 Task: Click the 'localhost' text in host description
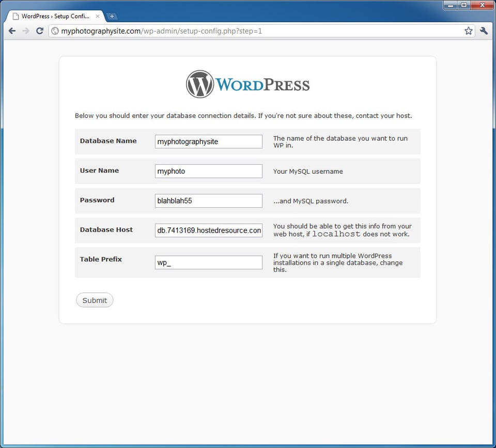click(336, 234)
